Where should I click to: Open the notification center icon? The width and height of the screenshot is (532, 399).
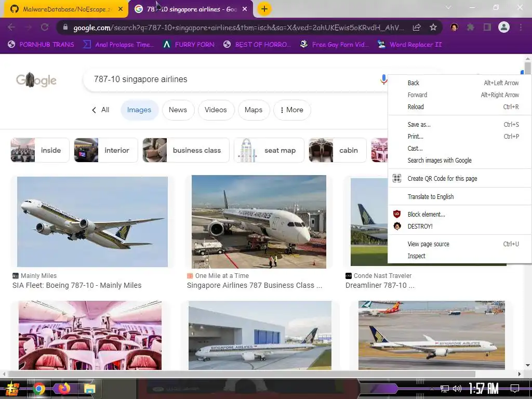tap(515, 389)
